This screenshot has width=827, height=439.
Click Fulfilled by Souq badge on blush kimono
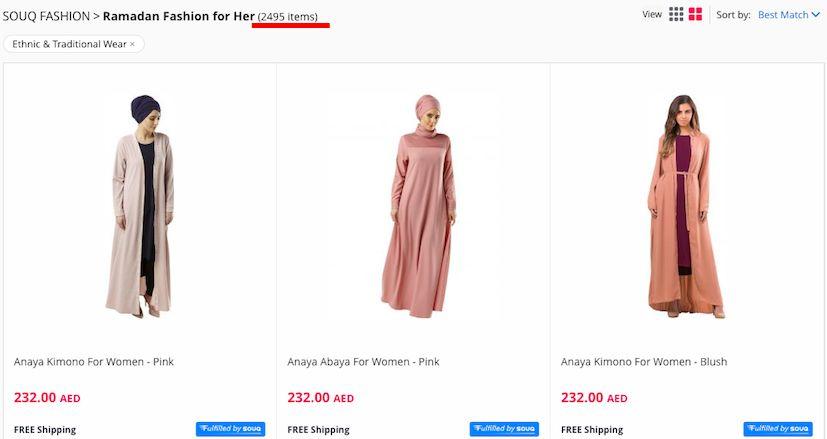tap(777, 429)
